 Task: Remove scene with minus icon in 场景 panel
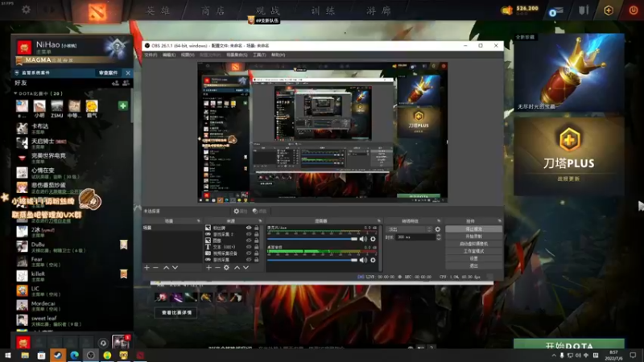(155, 268)
